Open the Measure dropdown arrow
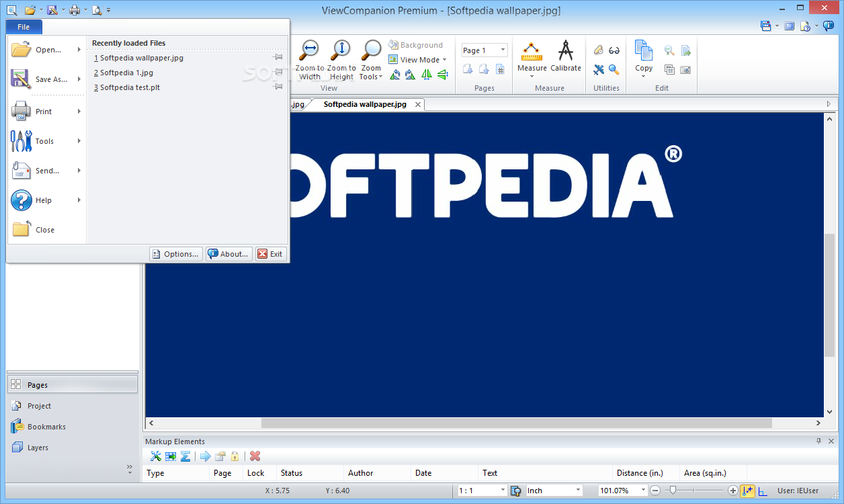This screenshot has width=844, height=504. tap(532, 76)
